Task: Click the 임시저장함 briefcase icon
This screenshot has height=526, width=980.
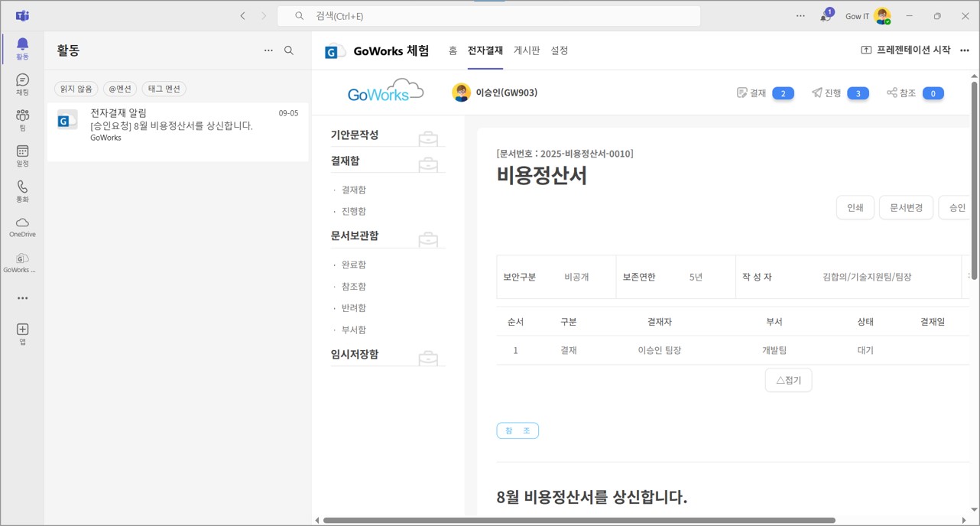Action: point(428,356)
